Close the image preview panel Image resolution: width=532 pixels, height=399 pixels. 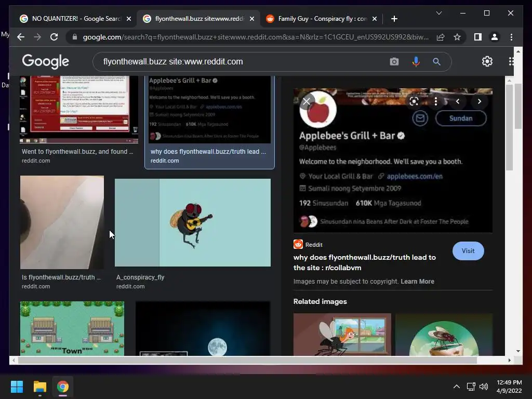tap(307, 101)
